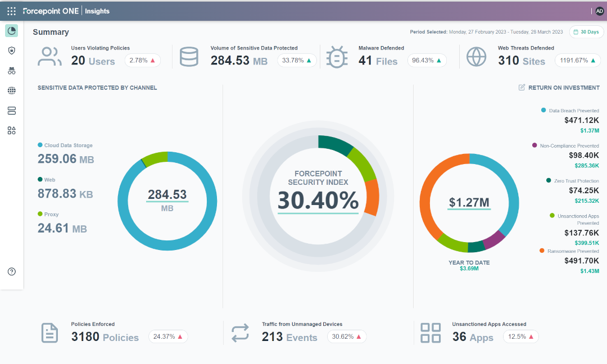
Task: Open the globe web sidebar section
Action: point(11,90)
